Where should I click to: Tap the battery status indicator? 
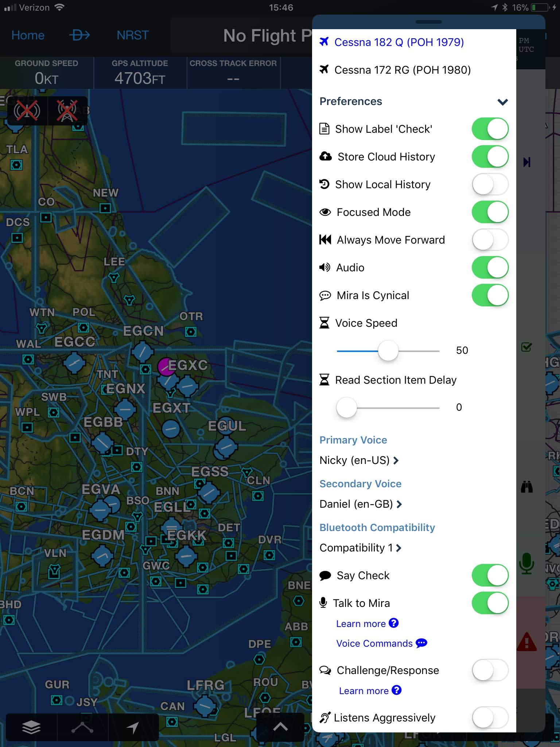click(x=541, y=7)
